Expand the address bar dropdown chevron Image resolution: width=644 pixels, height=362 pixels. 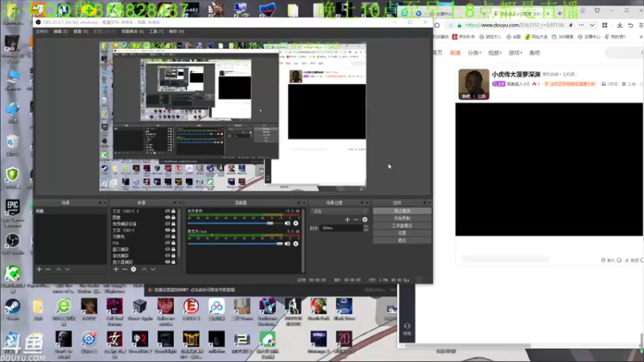click(x=592, y=25)
